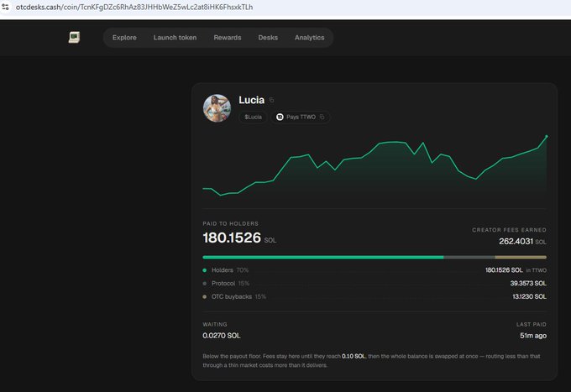Click the Pays TTWO pill
This screenshot has height=392, width=571.
point(301,117)
